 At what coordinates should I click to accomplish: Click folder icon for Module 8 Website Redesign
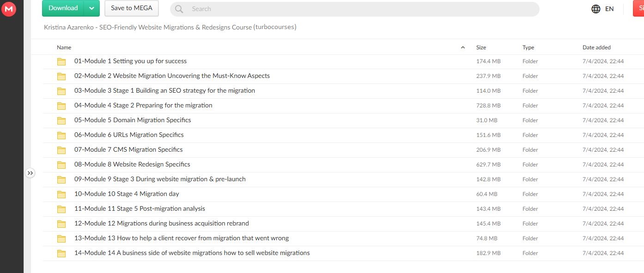click(61, 165)
